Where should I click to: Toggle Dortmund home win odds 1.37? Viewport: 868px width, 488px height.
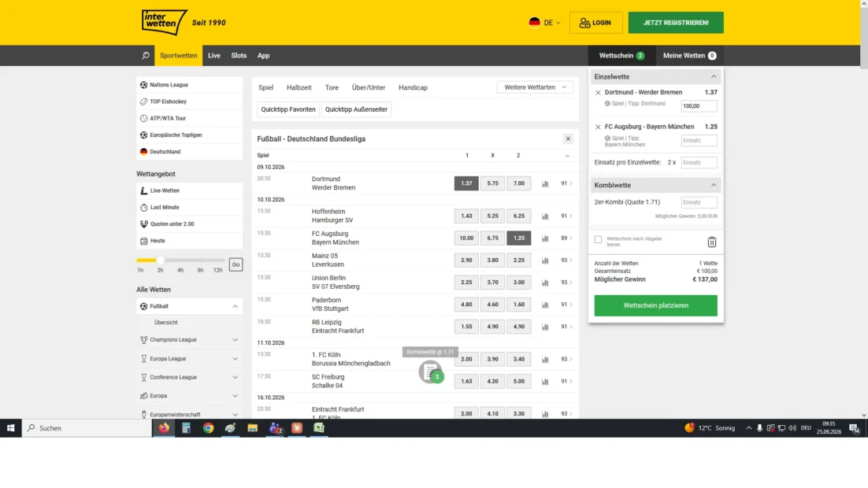(466, 183)
